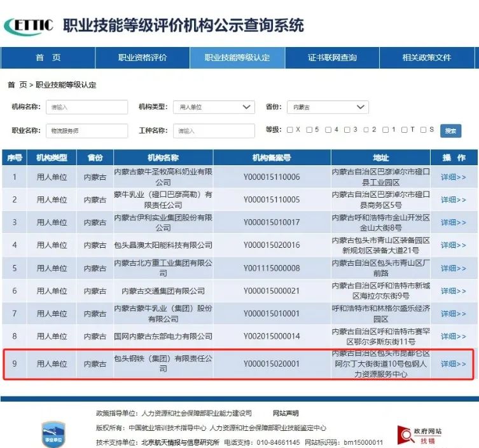The image size is (479, 448).
Task: Focus the 职业名称 field containing 物流服务师
Action: point(87,131)
